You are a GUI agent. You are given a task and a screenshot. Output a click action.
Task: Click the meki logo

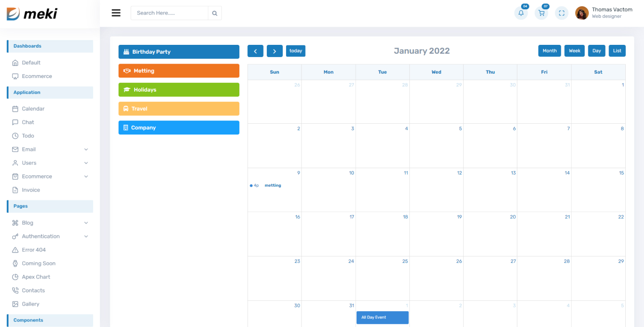[33, 14]
